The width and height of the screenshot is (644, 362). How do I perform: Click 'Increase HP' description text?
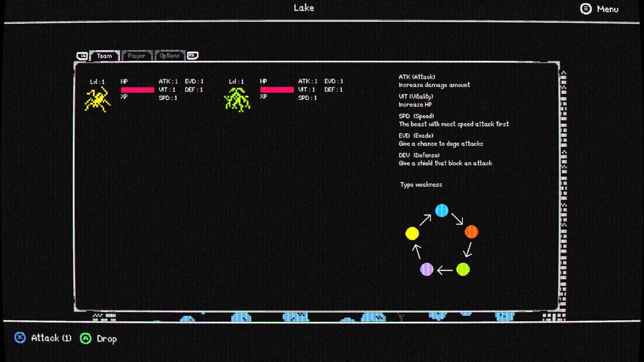[x=415, y=105]
